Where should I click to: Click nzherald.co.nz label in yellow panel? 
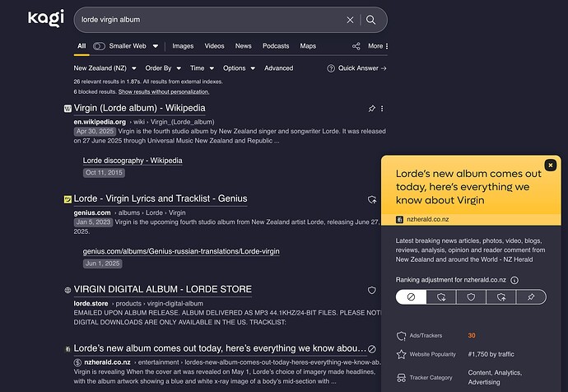[428, 220]
